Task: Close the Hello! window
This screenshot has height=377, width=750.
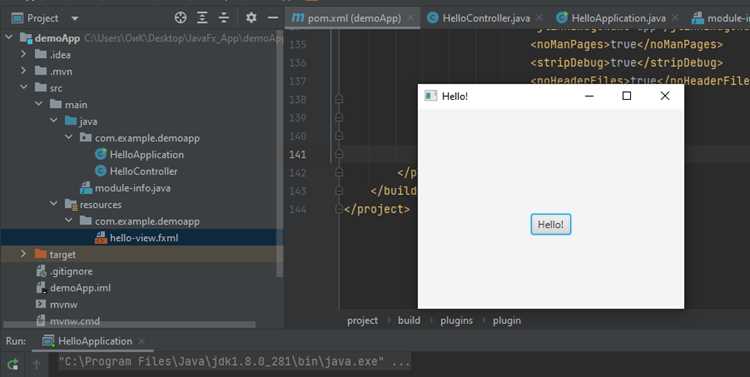Action: pyautogui.click(x=665, y=96)
